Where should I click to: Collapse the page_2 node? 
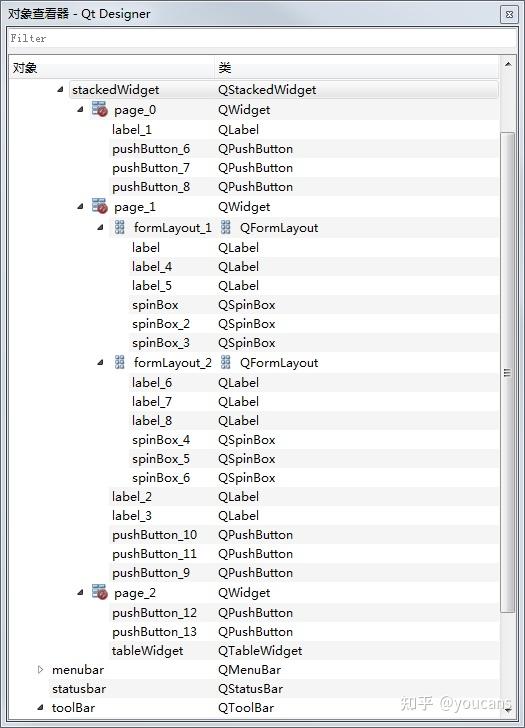click(x=80, y=592)
